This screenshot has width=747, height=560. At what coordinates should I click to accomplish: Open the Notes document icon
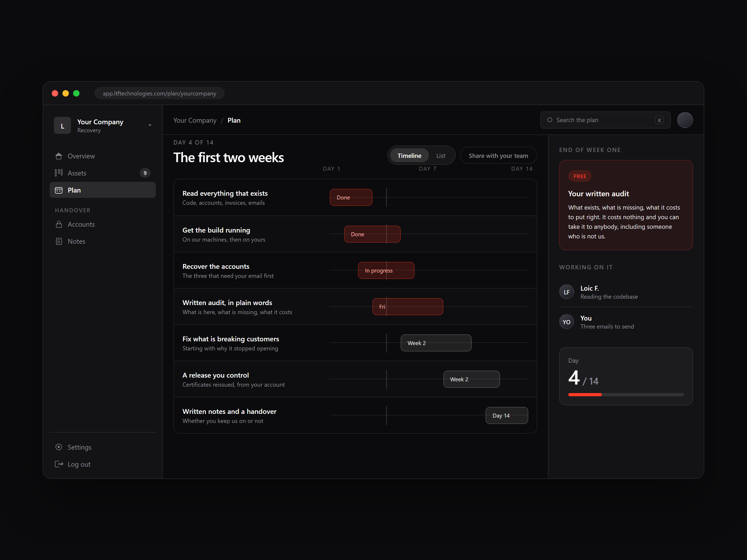pyautogui.click(x=59, y=241)
